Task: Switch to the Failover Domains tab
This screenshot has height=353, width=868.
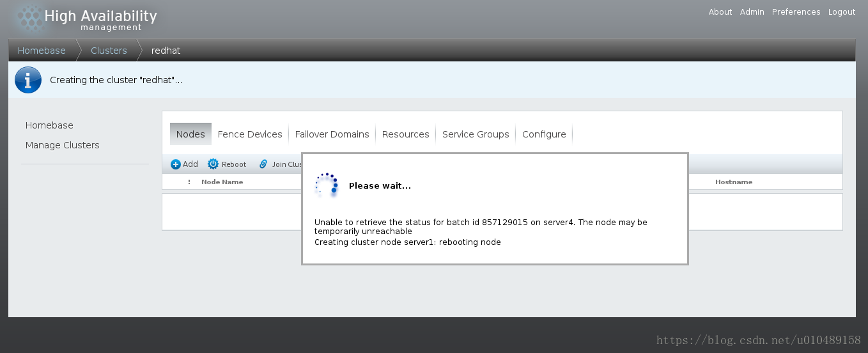Action: click(332, 134)
